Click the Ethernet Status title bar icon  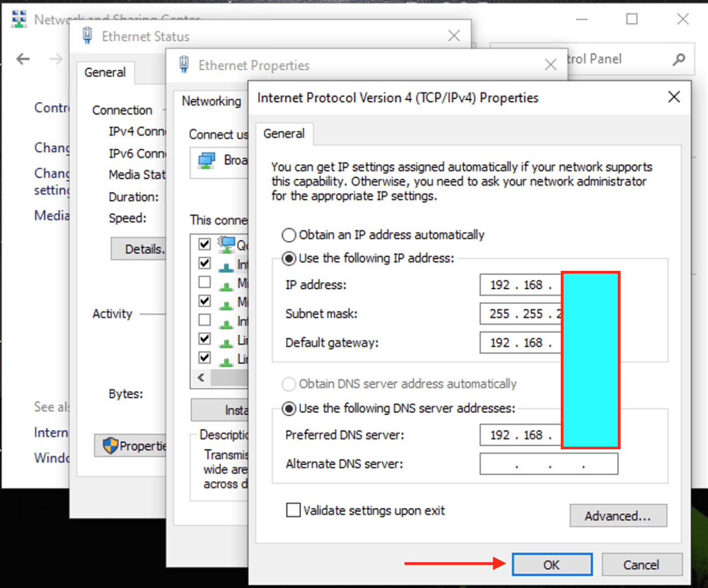coord(87,36)
